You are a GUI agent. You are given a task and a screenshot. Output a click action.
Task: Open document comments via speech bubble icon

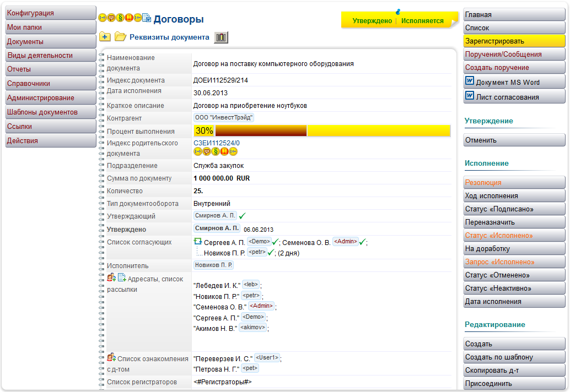tap(111, 18)
